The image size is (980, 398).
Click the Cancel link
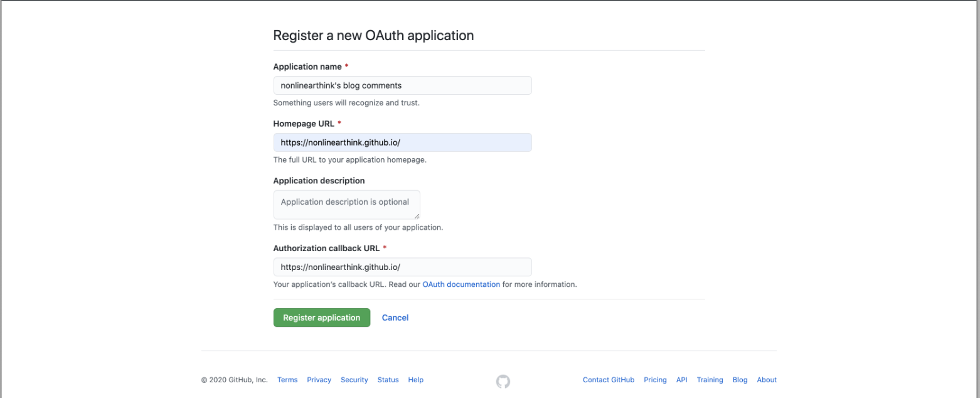[395, 318]
